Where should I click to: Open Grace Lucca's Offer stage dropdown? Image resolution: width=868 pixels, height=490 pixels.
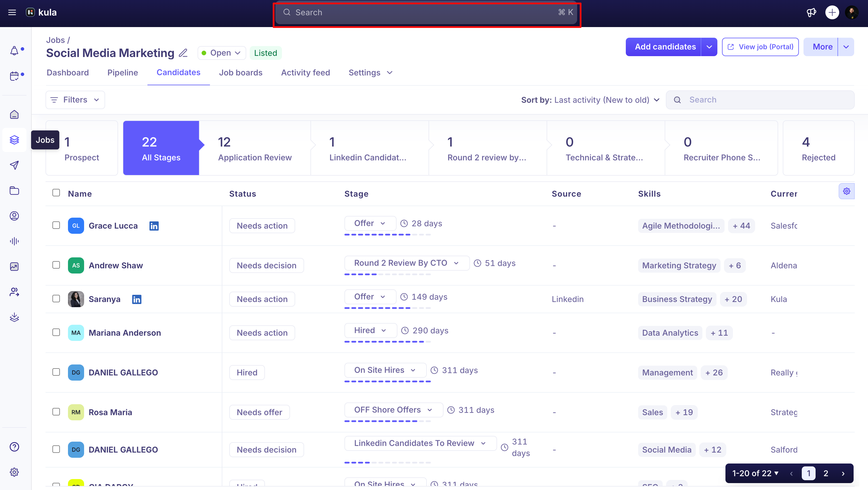[370, 223]
